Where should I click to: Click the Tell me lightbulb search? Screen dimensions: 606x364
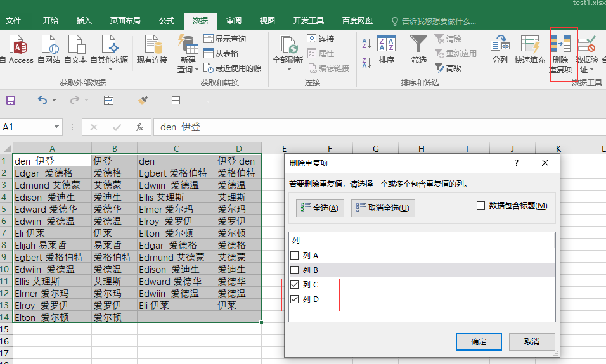394,21
